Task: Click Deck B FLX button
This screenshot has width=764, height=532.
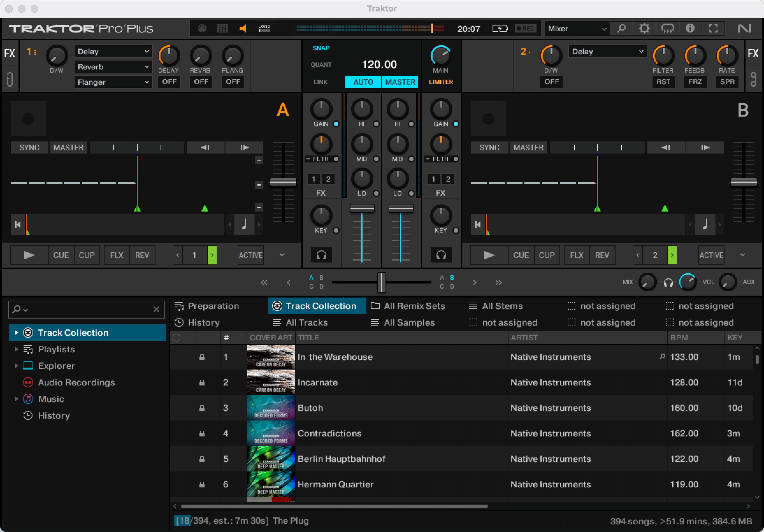Action: tap(577, 255)
